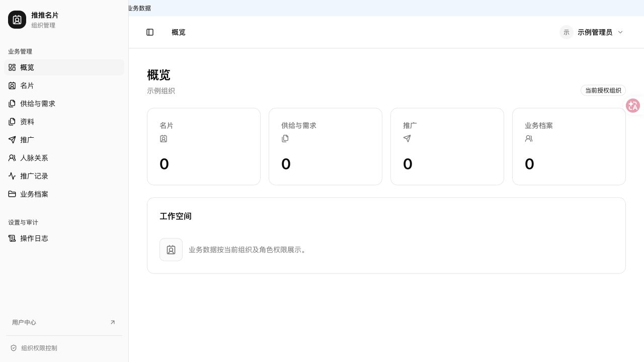Click the 业务数据按当前组织及角色权限展示 text
This screenshot has width=644, height=362.
click(248, 250)
